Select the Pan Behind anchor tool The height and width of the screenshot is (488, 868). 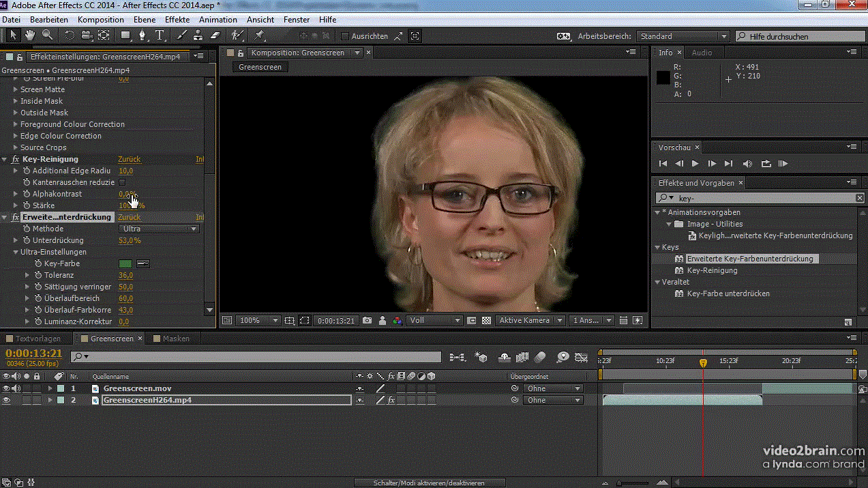[x=104, y=35]
